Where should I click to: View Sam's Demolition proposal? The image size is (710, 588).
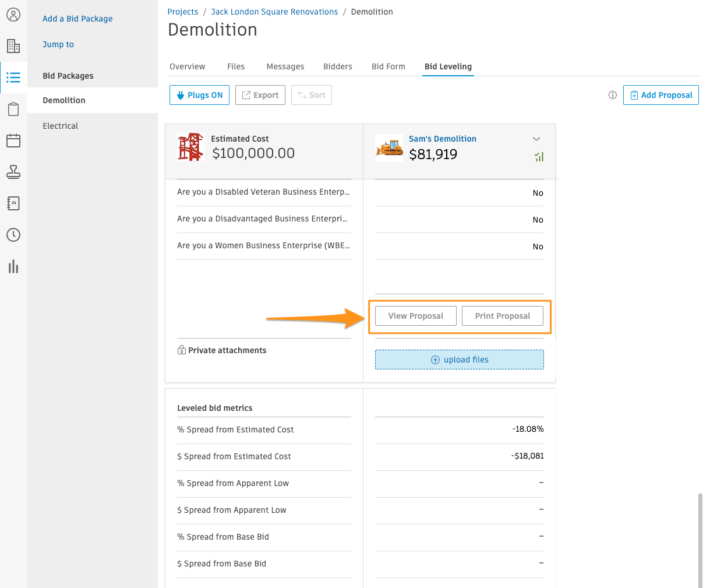pyautogui.click(x=415, y=316)
